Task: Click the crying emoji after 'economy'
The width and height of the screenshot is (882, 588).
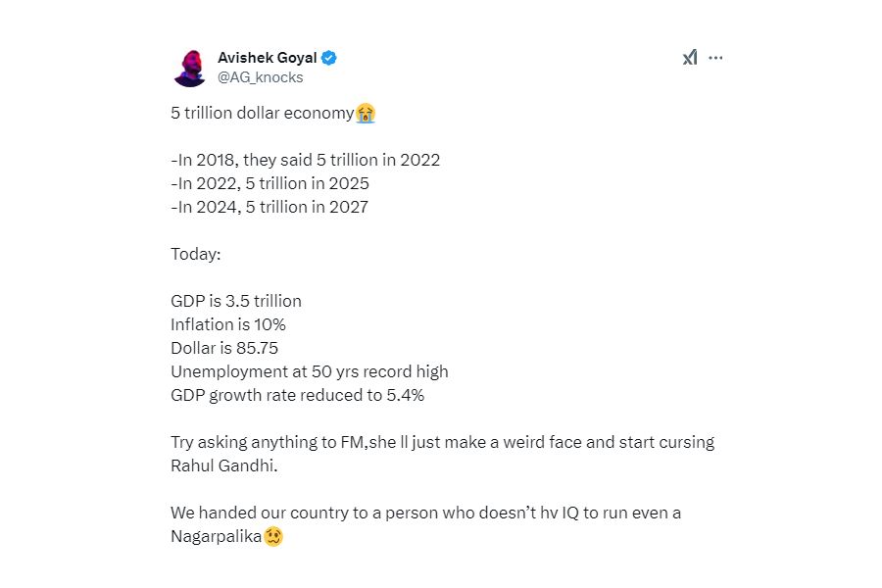Action: (366, 114)
